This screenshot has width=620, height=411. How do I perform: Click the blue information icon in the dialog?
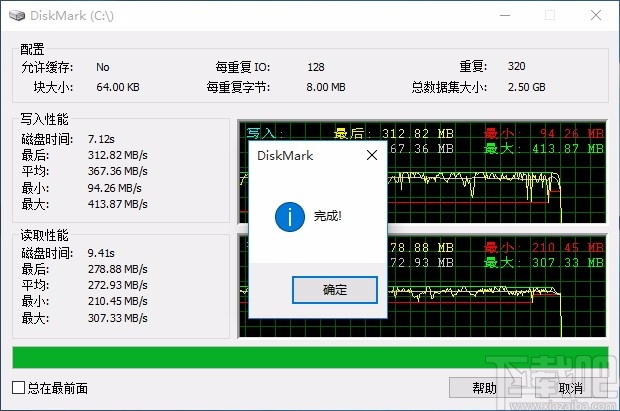pos(290,217)
